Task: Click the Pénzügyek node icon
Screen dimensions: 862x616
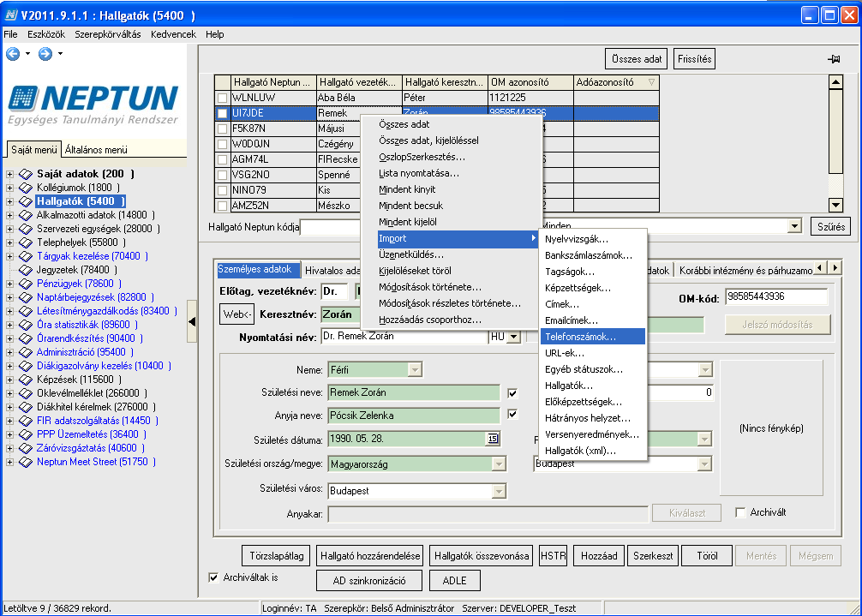Action: tap(26, 284)
